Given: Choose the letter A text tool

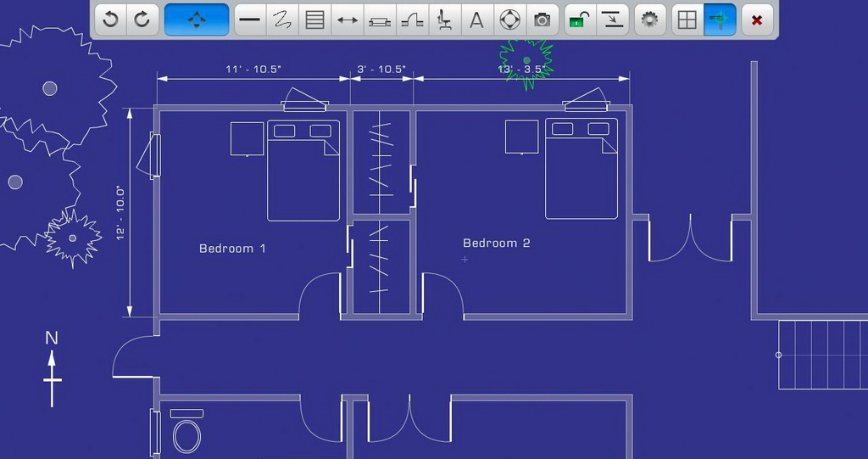Looking at the screenshot, I should point(476,20).
